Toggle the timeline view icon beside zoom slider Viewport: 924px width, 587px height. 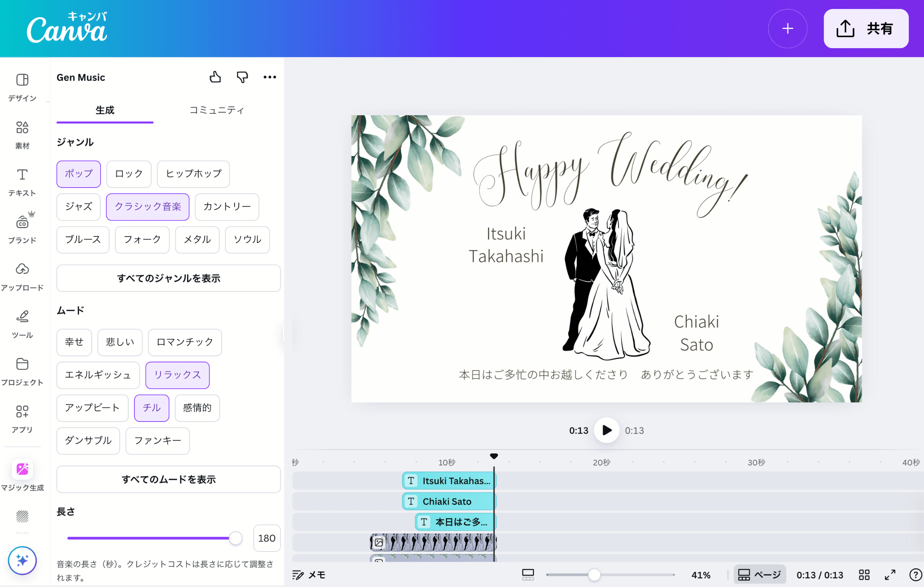coord(528,575)
